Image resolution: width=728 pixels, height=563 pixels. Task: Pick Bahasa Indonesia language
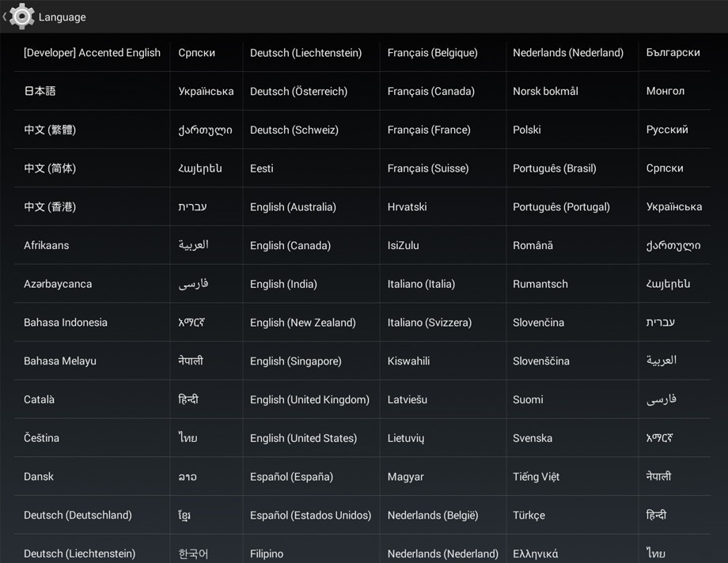pyautogui.click(x=66, y=323)
